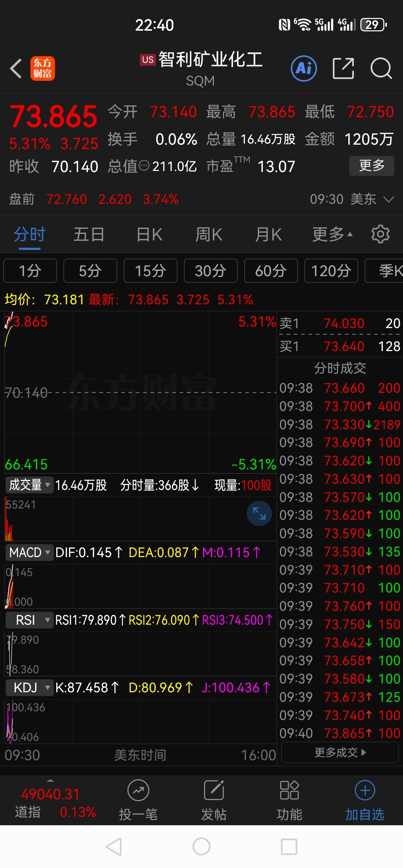Viewport: 403px width, 868px height.
Task: Tap Android recent apps button
Action: [x=289, y=846]
